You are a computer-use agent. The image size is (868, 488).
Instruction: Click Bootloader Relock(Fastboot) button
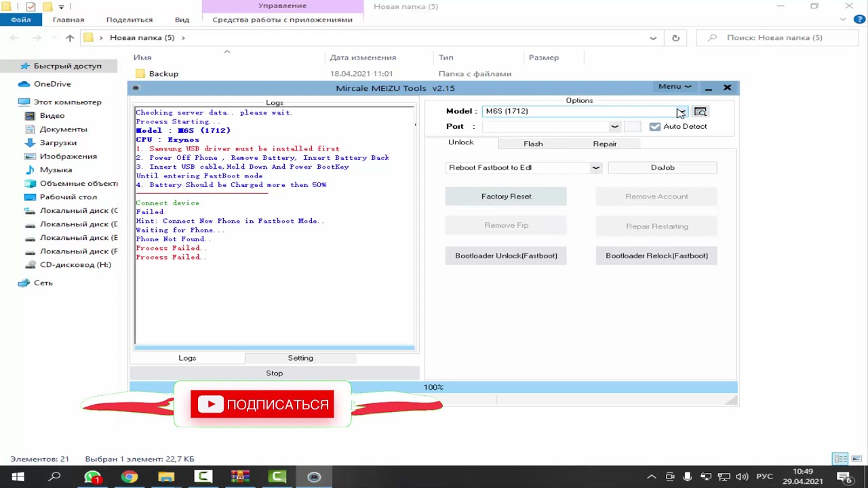click(x=656, y=256)
